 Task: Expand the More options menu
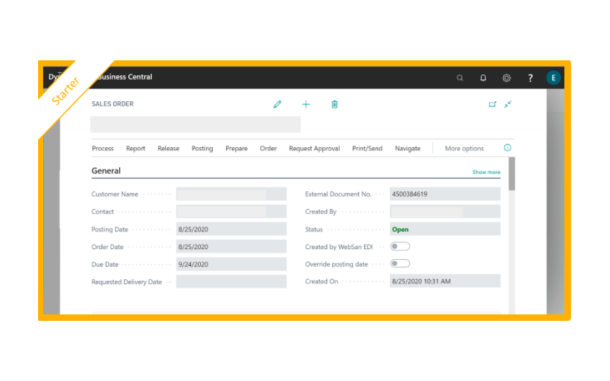pos(464,148)
